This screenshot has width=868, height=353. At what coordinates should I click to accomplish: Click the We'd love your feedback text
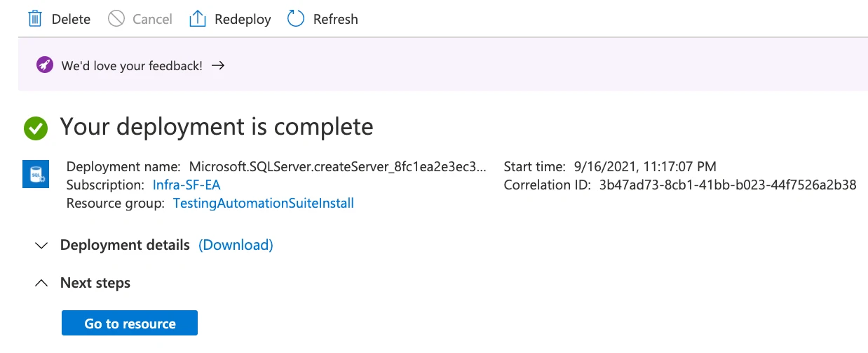132,65
